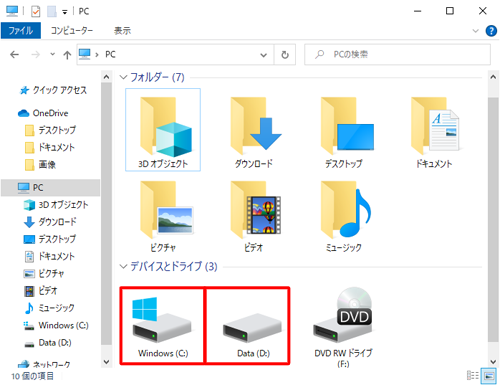Click the properties icon in title bar

[x=35, y=11]
